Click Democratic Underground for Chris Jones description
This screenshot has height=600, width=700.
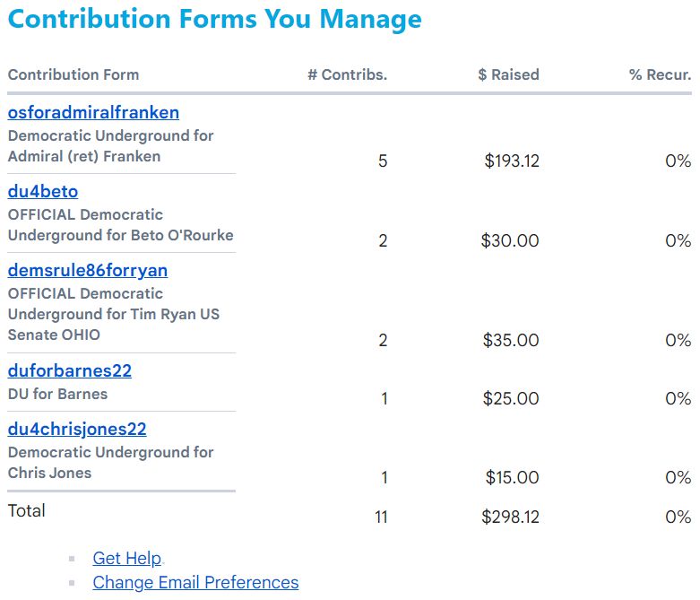tap(110, 462)
